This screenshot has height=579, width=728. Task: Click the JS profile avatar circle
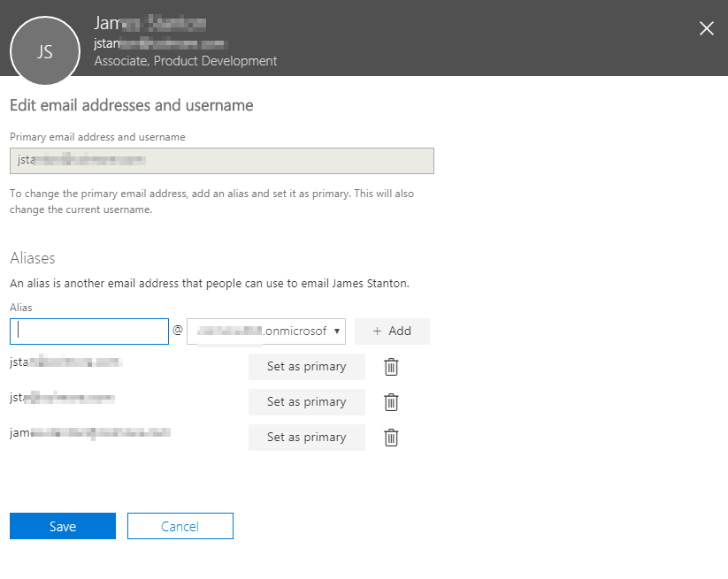(x=45, y=51)
